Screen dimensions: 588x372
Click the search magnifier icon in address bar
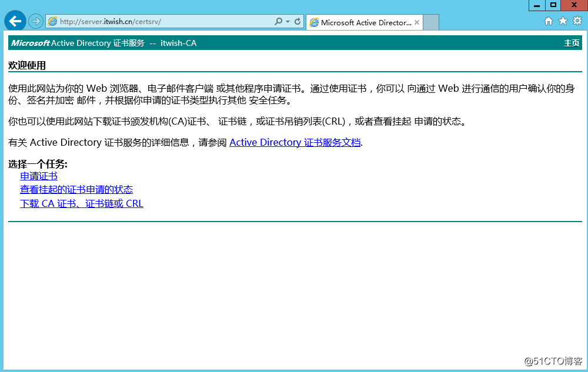[x=278, y=21]
